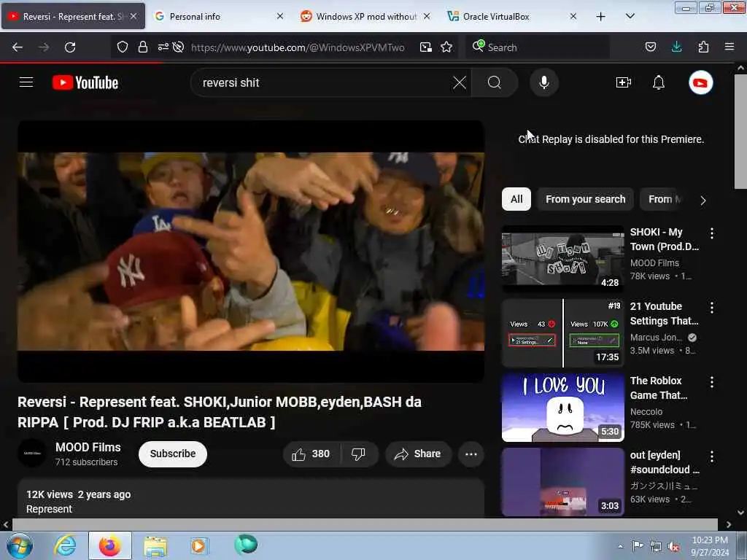The width and height of the screenshot is (747, 560).
Task: Open the MOOD Films channel avatar
Action: [32, 453]
